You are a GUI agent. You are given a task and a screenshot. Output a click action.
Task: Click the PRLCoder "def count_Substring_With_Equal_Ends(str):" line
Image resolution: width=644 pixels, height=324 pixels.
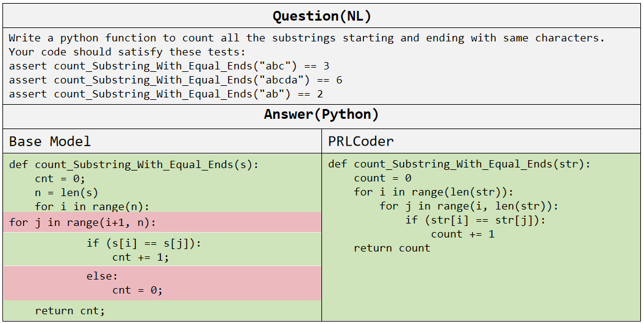pos(459,164)
